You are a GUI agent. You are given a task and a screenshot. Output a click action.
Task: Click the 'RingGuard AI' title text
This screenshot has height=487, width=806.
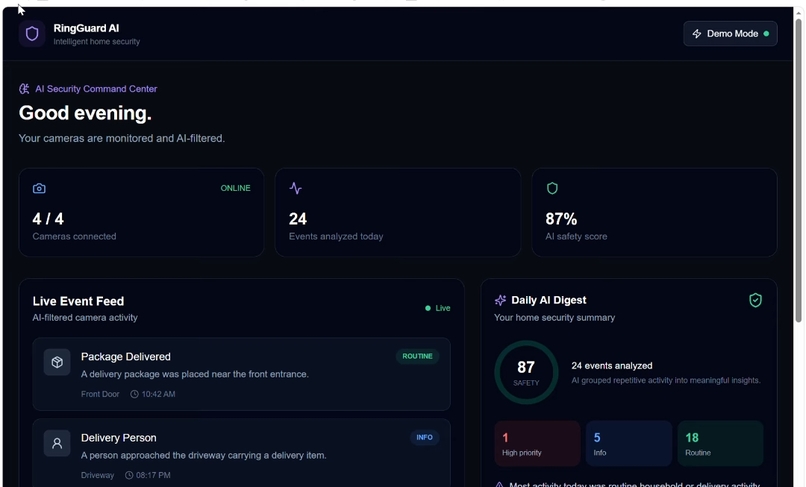[x=86, y=28]
